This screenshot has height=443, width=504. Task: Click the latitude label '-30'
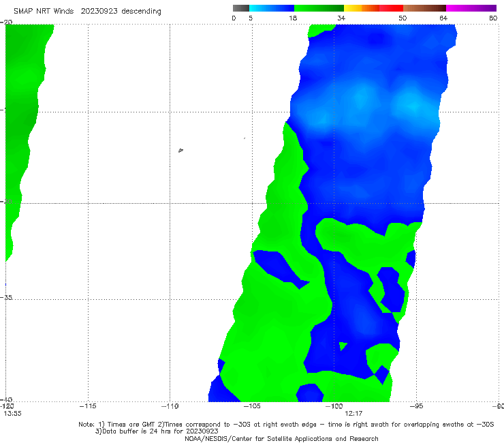(6, 202)
